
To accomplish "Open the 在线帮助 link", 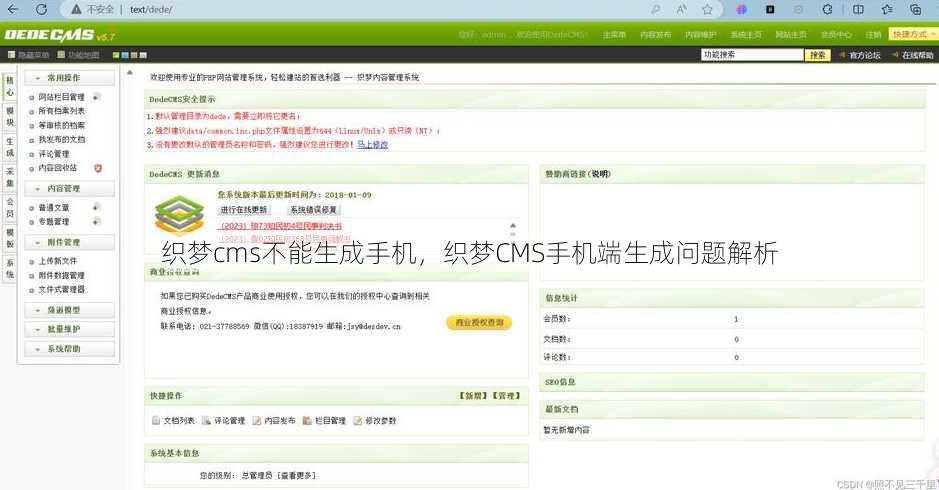I will [917, 55].
